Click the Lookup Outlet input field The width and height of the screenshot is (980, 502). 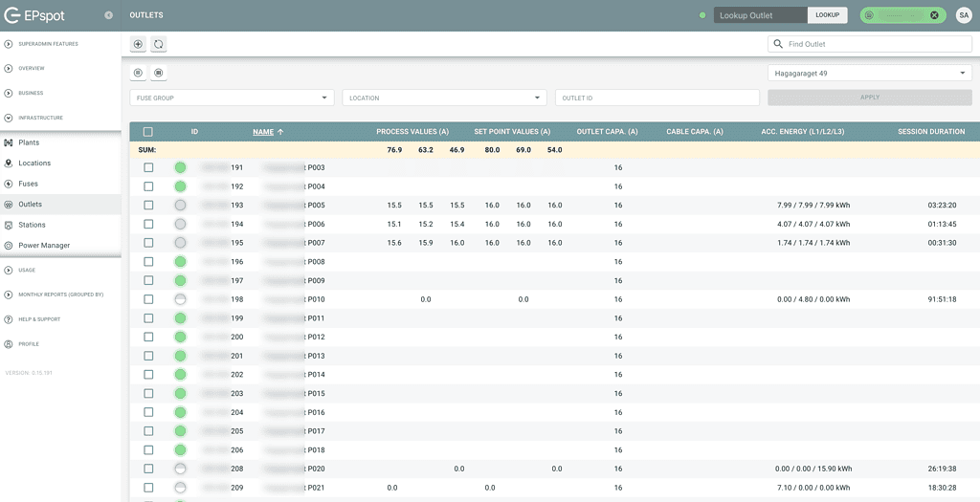(x=761, y=15)
